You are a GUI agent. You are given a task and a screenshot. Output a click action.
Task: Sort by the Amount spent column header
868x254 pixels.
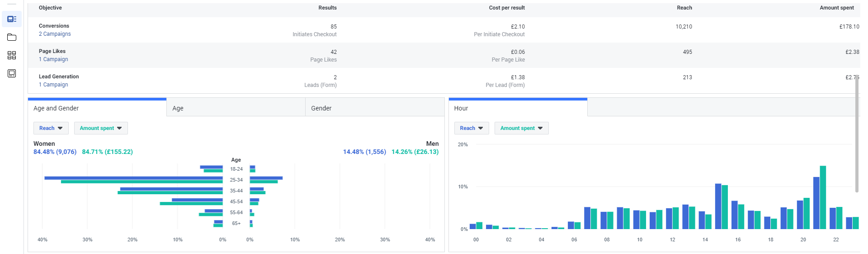pyautogui.click(x=837, y=8)
